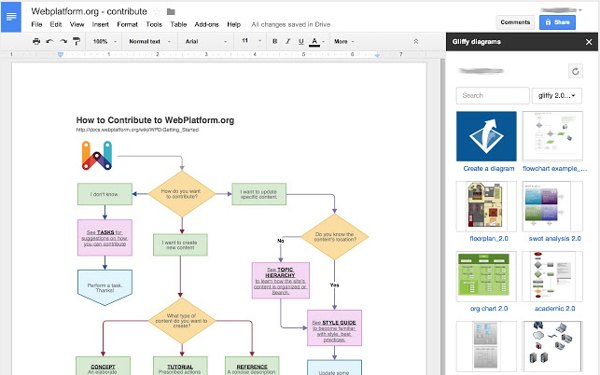This screenshot has height=375, width=600.
Task: Click the document title Webplatform.org - contribute
Action: [x=89, y=11]
